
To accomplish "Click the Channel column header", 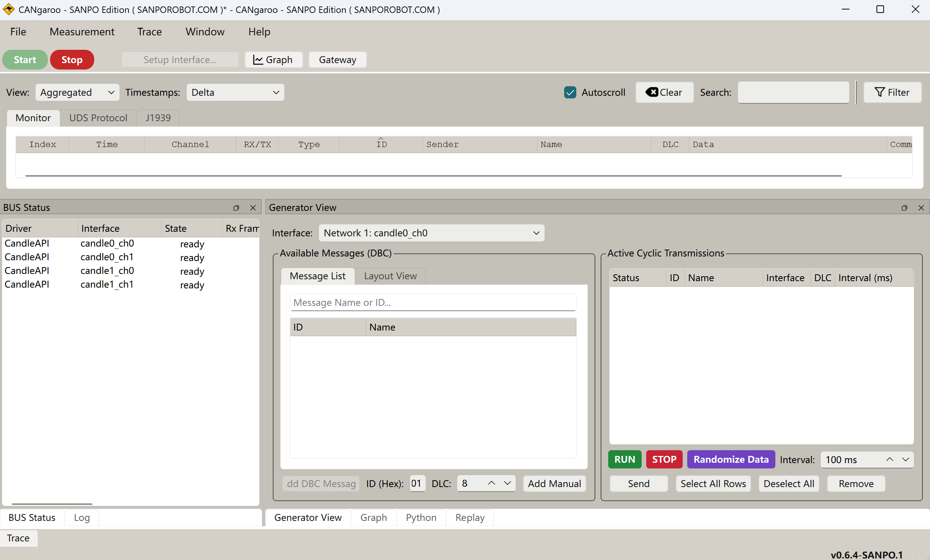I will pyautogui.click(x=190, y=144).
